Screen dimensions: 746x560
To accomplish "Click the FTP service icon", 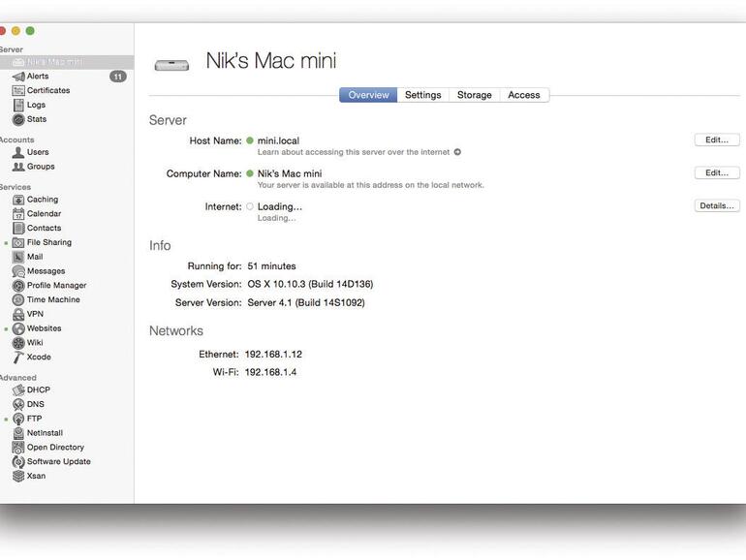I will click(18, 419).
